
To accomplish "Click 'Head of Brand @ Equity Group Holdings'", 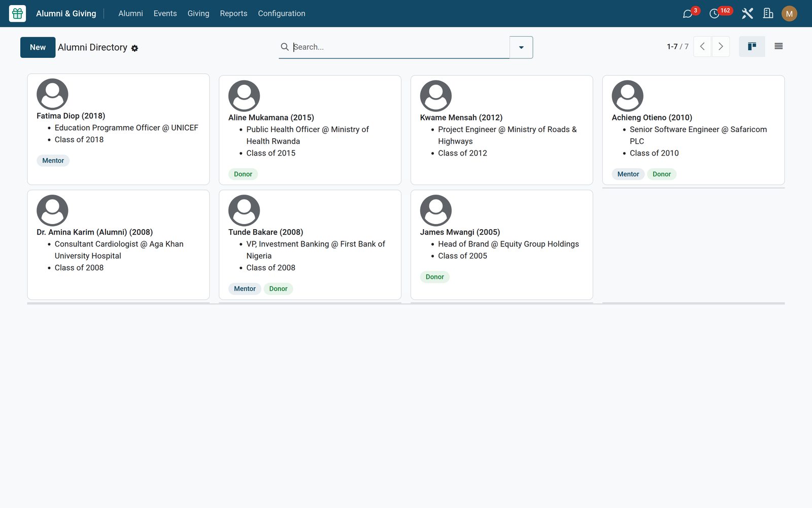I will point(509,244).
